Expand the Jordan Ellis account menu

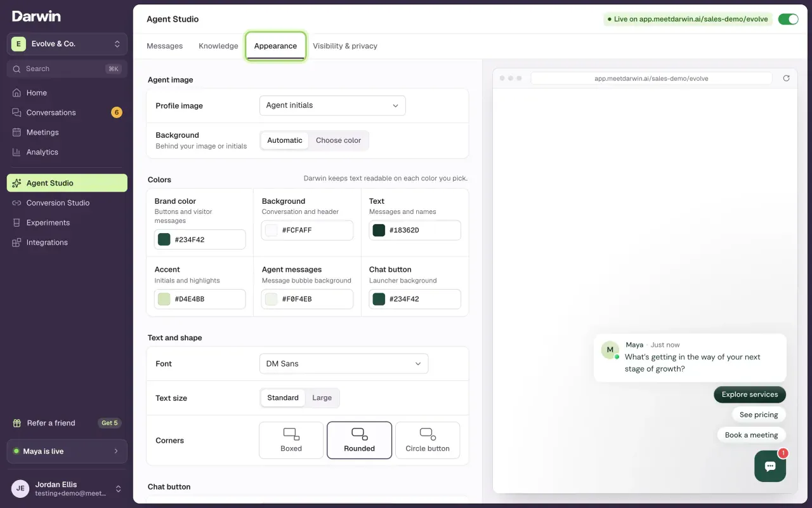67,488
